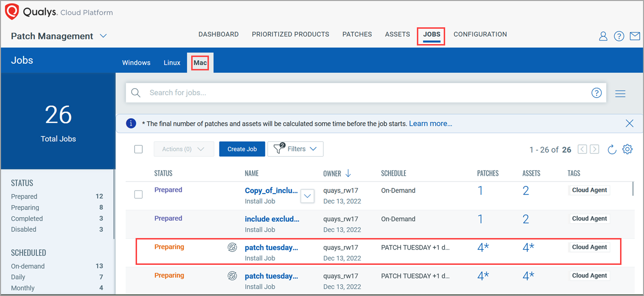Open the user account profile icon
The image size is (644, 296).
point(603,36)
